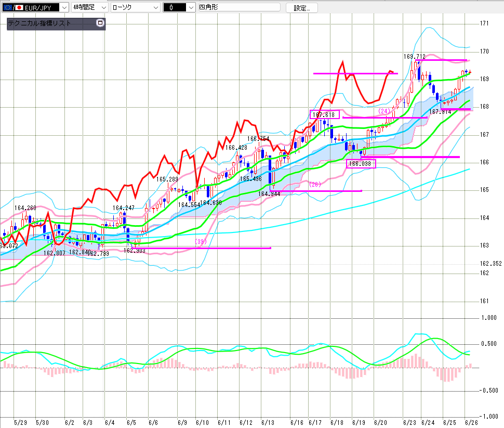The width and height of the screenshot is (504, 428).
Task: Click the 161 price axis label
Action: click(x=484, y=301)
